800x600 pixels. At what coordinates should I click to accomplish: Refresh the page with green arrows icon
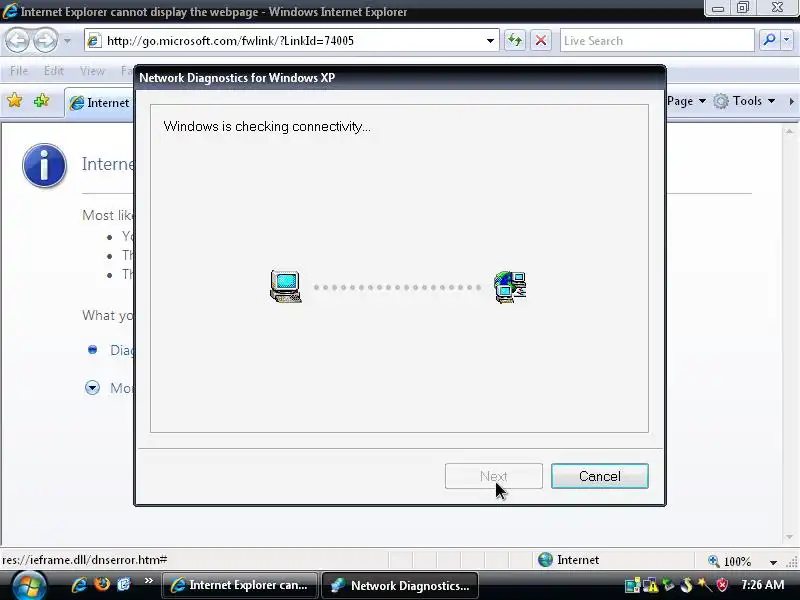point(515,41)
